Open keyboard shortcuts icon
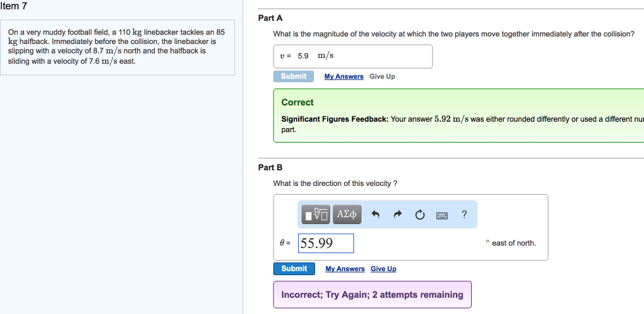 [442, 215]
